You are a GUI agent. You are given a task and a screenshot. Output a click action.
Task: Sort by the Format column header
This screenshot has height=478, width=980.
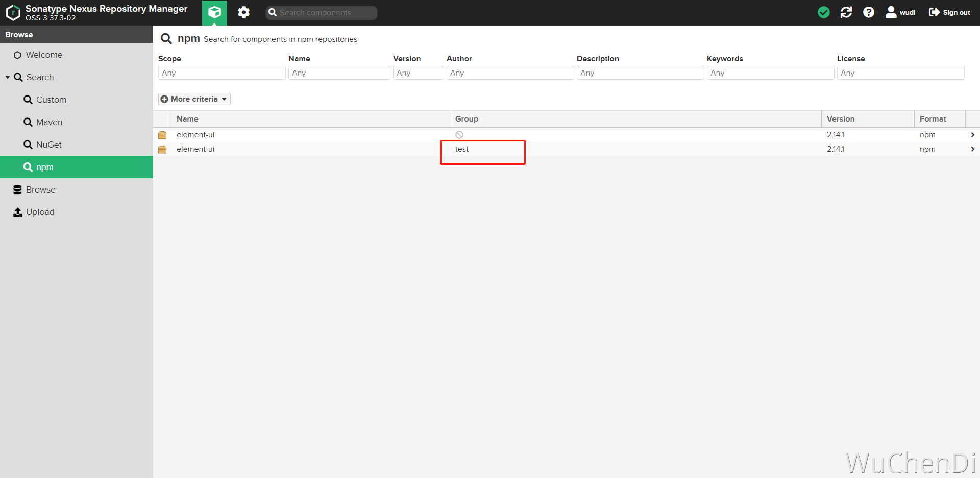click(940, 119)
